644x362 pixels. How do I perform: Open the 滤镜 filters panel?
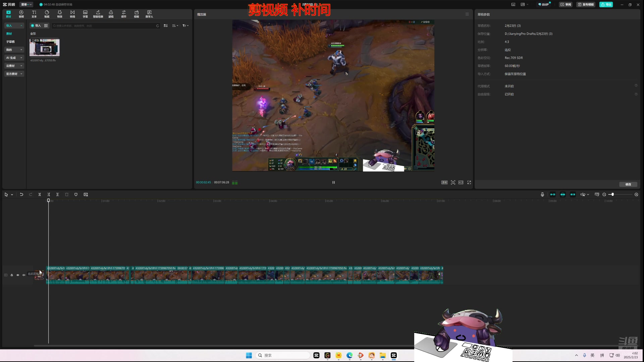click(x=111, y=14)
